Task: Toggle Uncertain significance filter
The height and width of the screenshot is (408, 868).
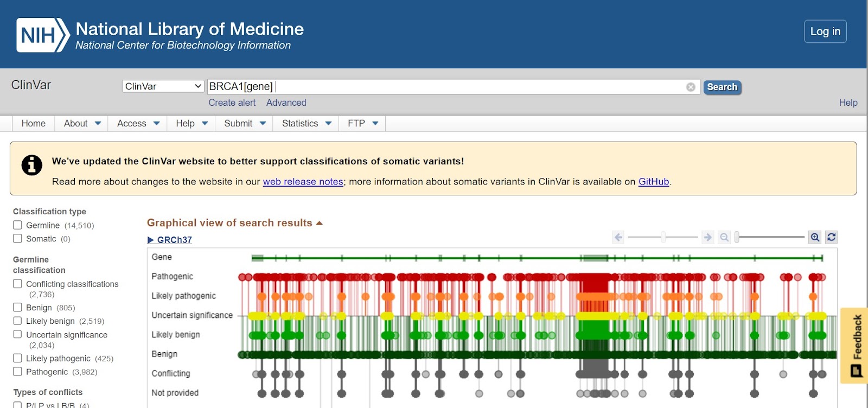Action: pos(17,334)
